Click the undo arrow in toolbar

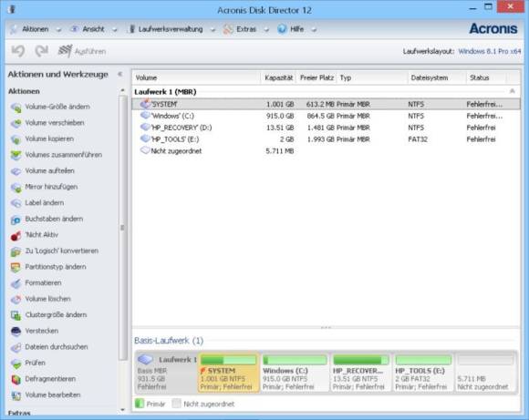click(18, 51)
